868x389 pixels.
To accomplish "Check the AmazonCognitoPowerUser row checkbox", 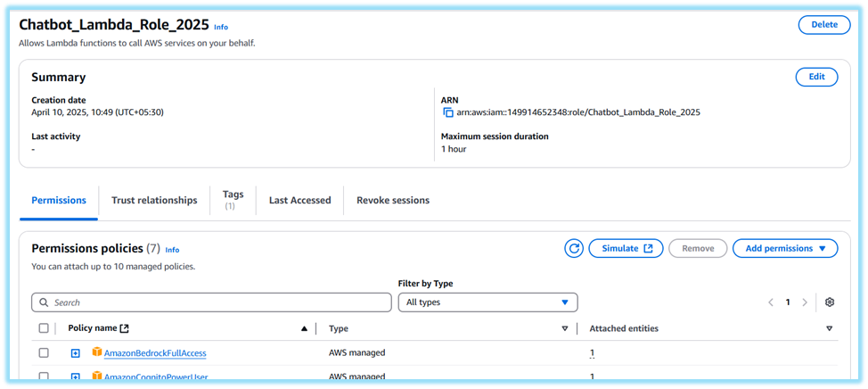I will tap(44, 377).
